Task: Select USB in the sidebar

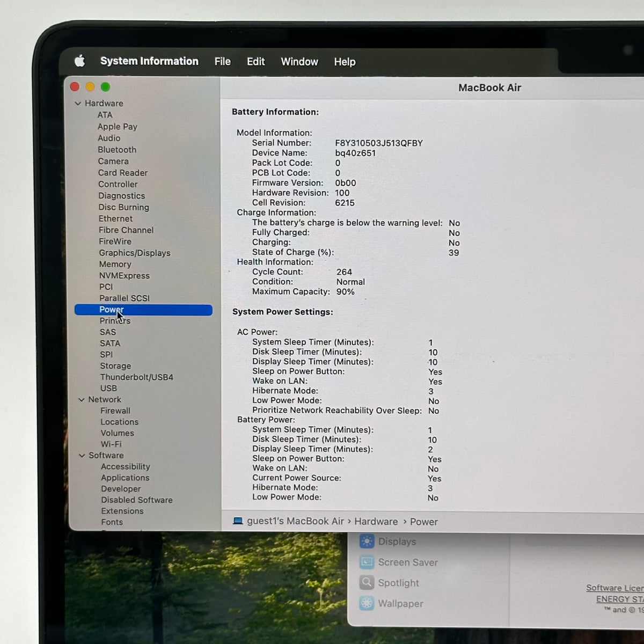Action: pos(108,388)
